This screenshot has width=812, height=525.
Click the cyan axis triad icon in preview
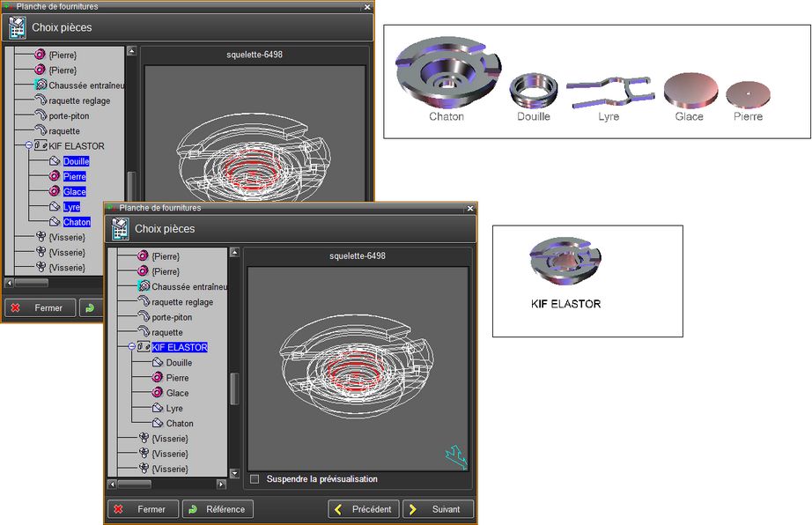tap(455, 455)
